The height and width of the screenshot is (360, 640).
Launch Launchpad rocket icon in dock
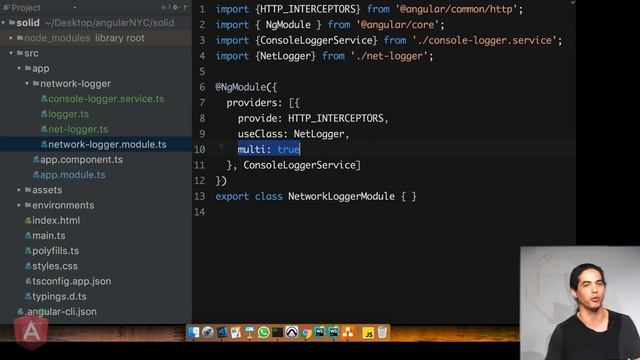pyautogui.click(x=208, y=333)
